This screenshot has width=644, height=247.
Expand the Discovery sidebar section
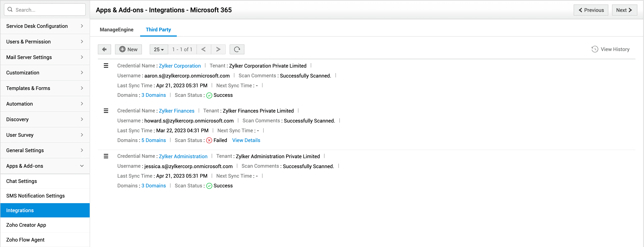point(45,119)
